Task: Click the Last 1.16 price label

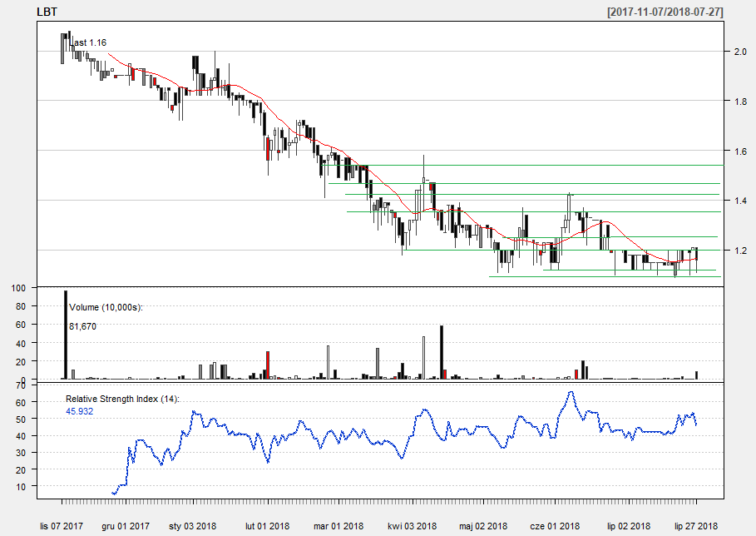Action: [x=88, y=42]
